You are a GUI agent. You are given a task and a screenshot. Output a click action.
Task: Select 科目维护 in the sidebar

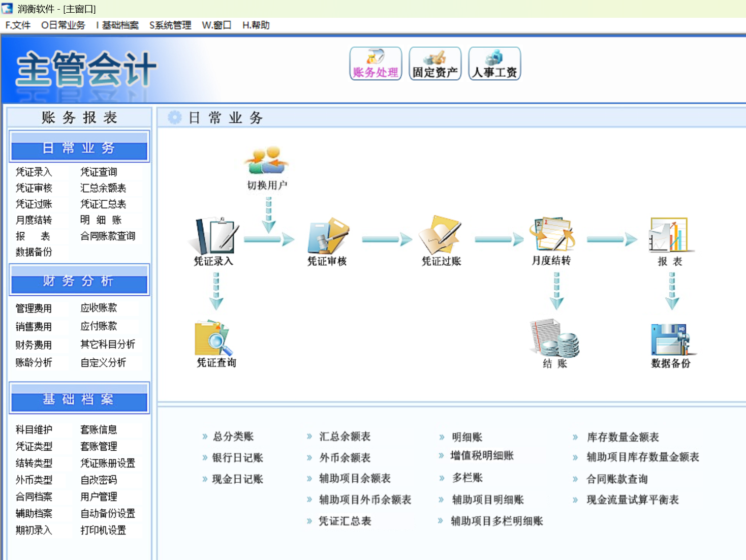pos(34,430)
